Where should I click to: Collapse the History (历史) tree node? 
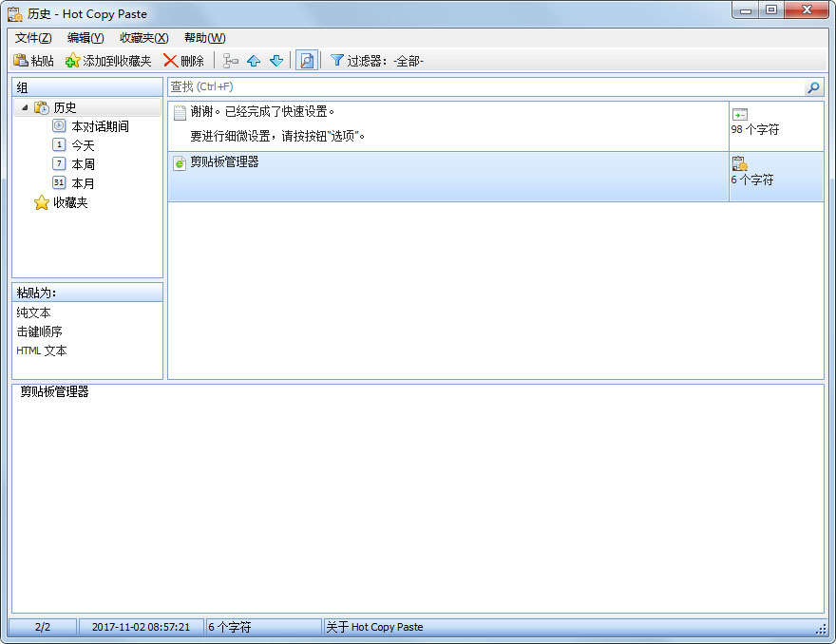click(24, 107)
